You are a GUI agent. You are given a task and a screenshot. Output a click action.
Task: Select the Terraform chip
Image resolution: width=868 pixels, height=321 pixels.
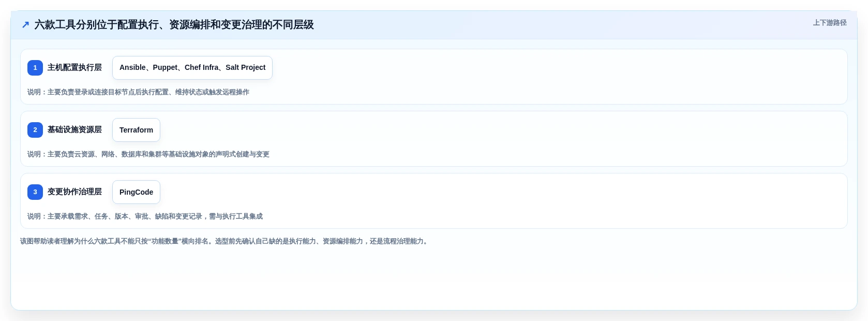tap(136, 130)
